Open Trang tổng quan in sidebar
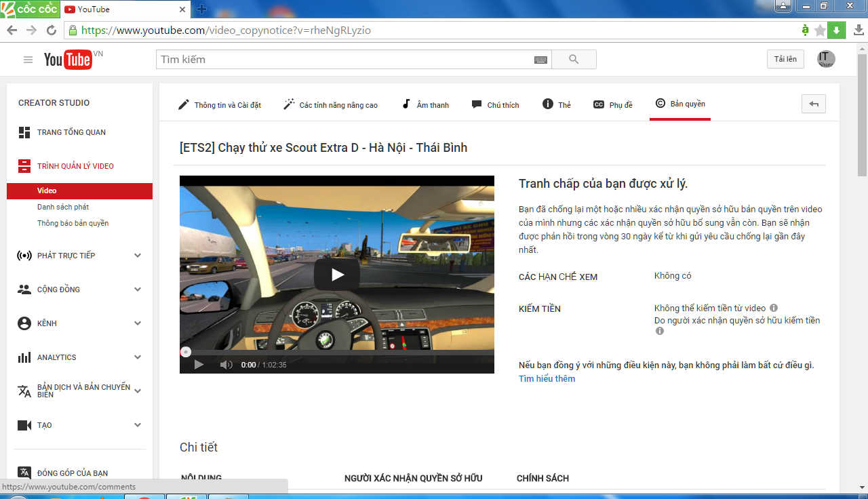This screenshot has width=868, height=499. tap(71, 132)
